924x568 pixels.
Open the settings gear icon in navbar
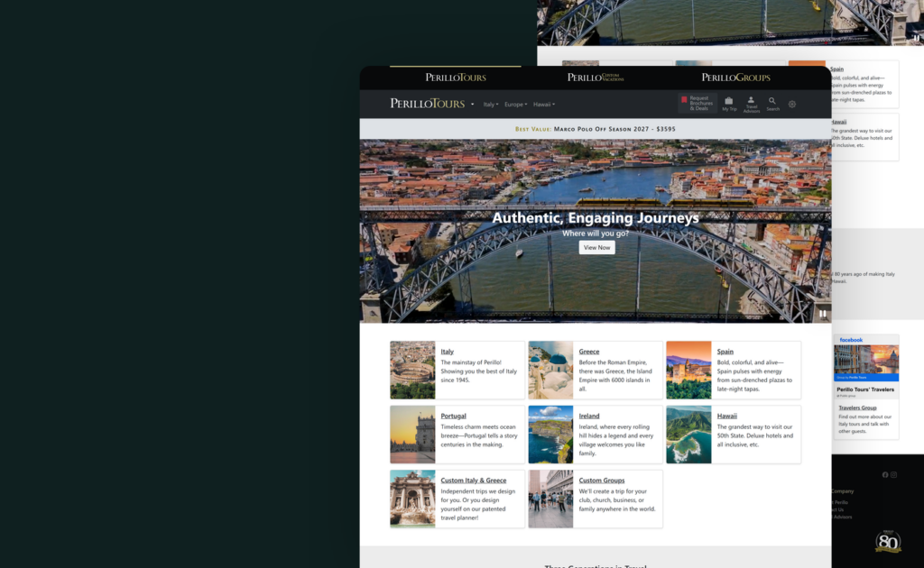coord(792,105)
